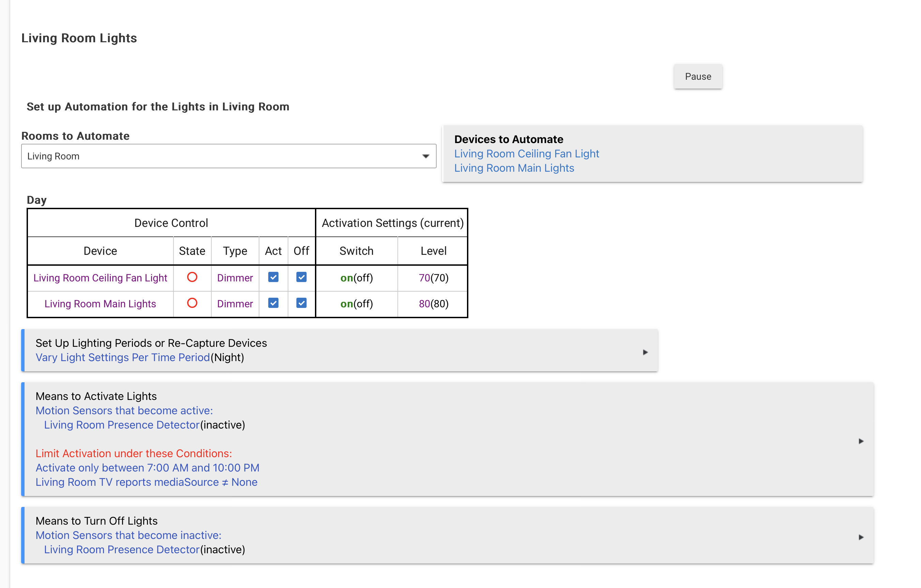The image size is (921, 588).
Task: Click the Main Lights state circle icon
Action: pyautogui.click(x=192, y=303)
